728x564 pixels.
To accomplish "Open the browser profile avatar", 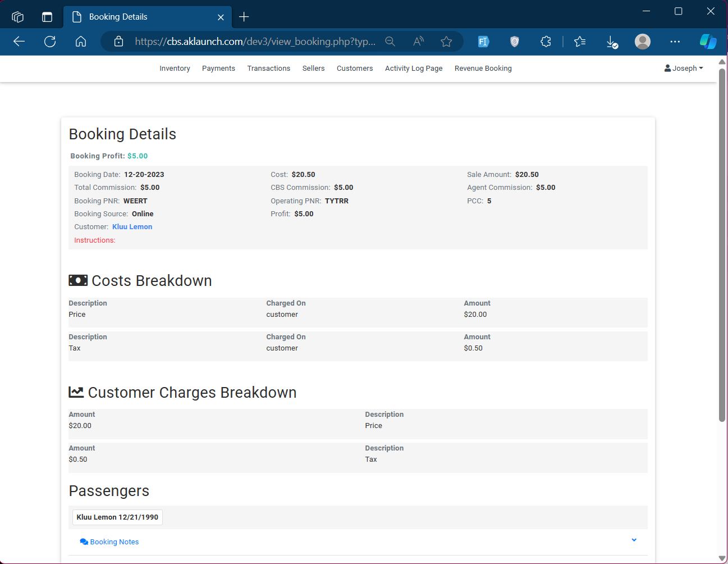I will click(643, 42).
